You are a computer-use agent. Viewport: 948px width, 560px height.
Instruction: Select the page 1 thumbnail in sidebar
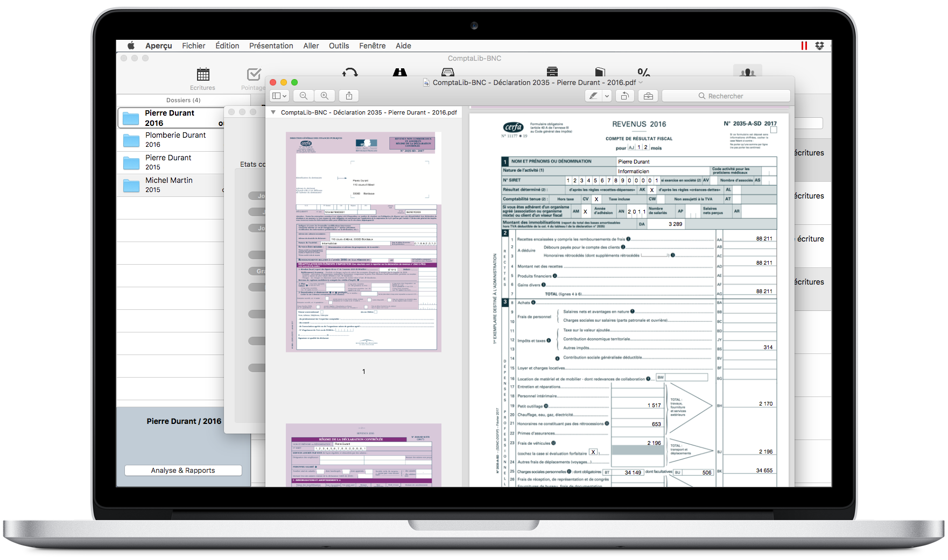[364, 242]
